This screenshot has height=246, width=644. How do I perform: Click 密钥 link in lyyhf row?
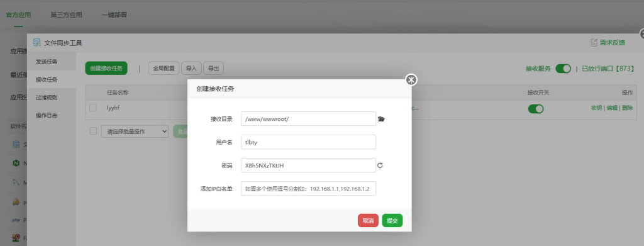coord(596,108)
